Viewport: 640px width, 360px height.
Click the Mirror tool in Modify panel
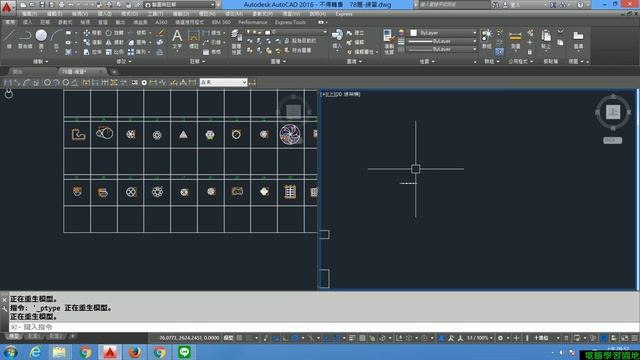pos(115,42)
